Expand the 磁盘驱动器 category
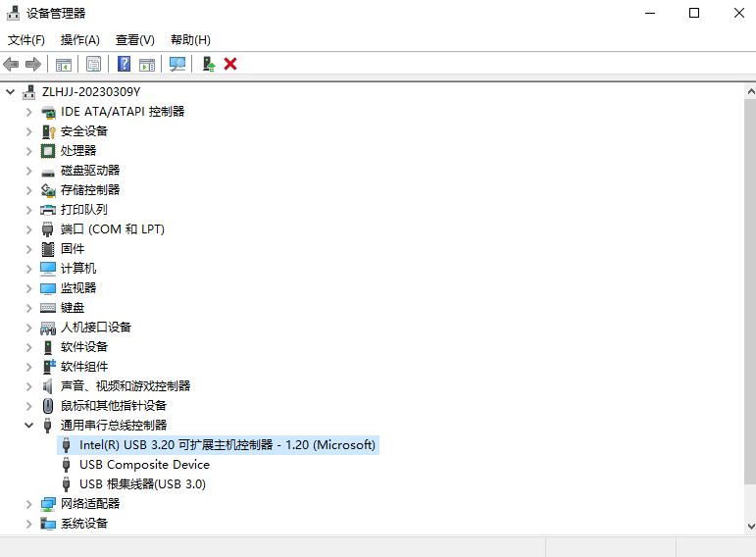 pyautogui.click(x=29, y=171)
